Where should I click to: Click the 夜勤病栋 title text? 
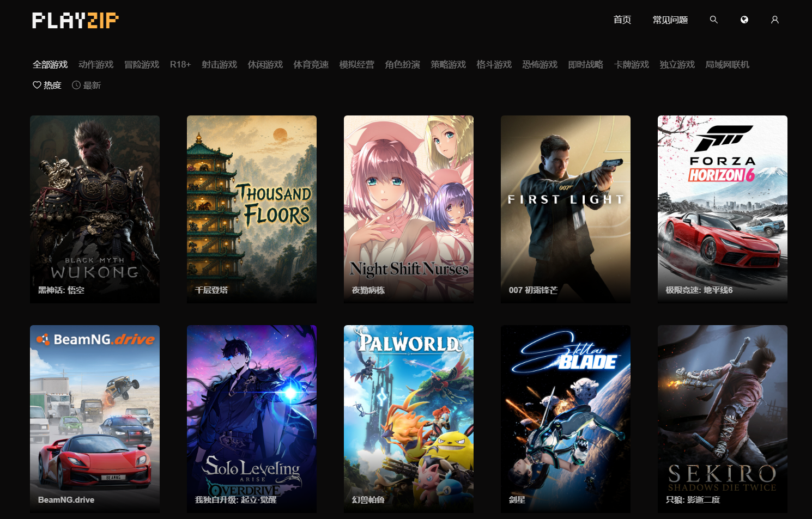pyautogui.click(x=368, y=290)
